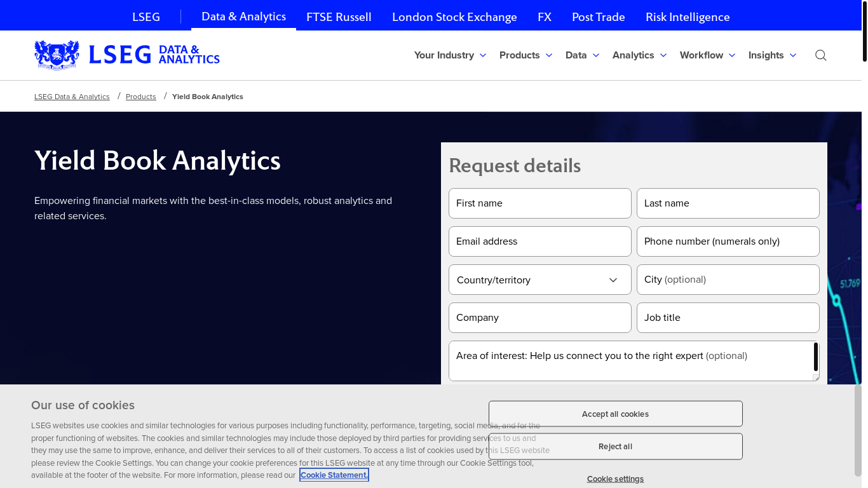Expand the Workflow navigation menu
The width and height of the screenshot is (868, 488).
pos(707,55)
